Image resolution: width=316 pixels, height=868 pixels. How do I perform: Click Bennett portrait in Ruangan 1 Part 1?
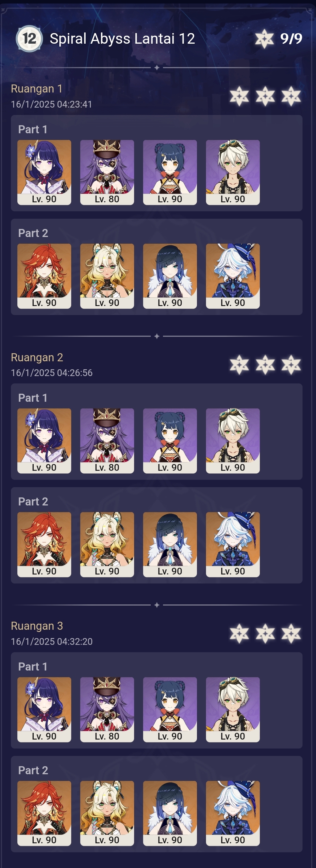[233, 172]
